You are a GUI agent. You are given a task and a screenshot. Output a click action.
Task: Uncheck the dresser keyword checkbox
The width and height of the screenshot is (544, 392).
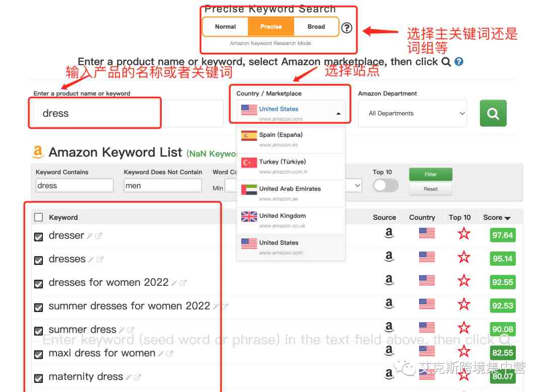click(38, 237)
